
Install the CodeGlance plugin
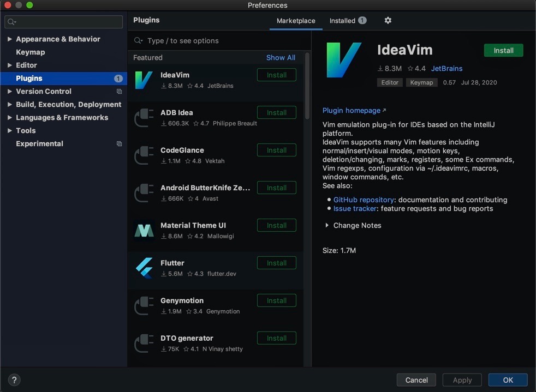click(x=277, y=150)
